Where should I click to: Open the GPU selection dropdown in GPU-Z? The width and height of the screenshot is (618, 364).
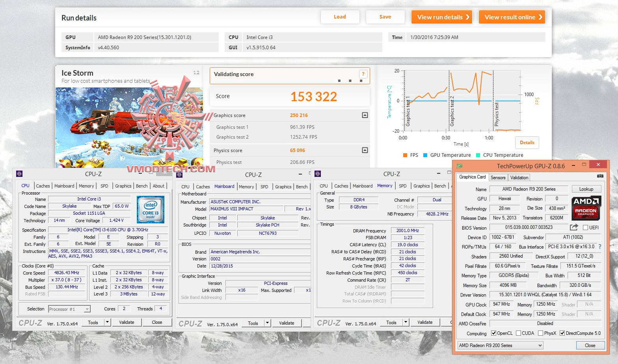(500, 345)
